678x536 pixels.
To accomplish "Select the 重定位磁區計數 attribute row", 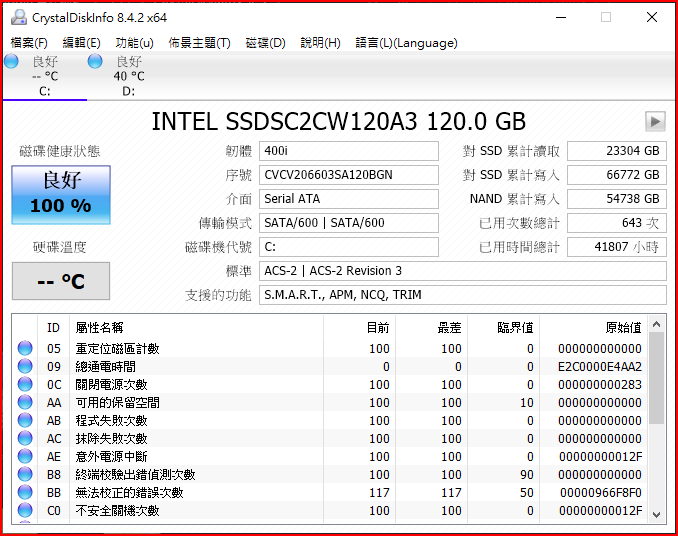I will (x=331, y=348).
